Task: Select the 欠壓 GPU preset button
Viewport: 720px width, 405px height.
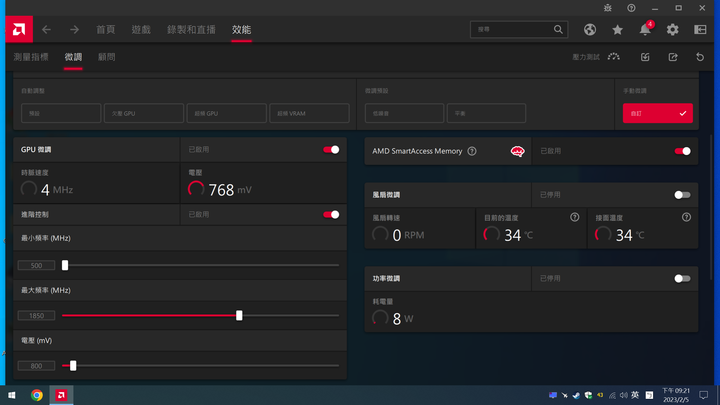Action: 144,113
